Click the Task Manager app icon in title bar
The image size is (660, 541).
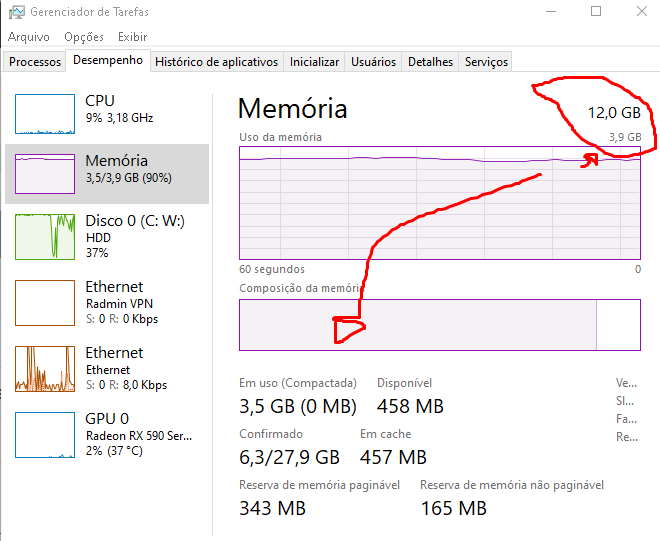click(16, 12)
